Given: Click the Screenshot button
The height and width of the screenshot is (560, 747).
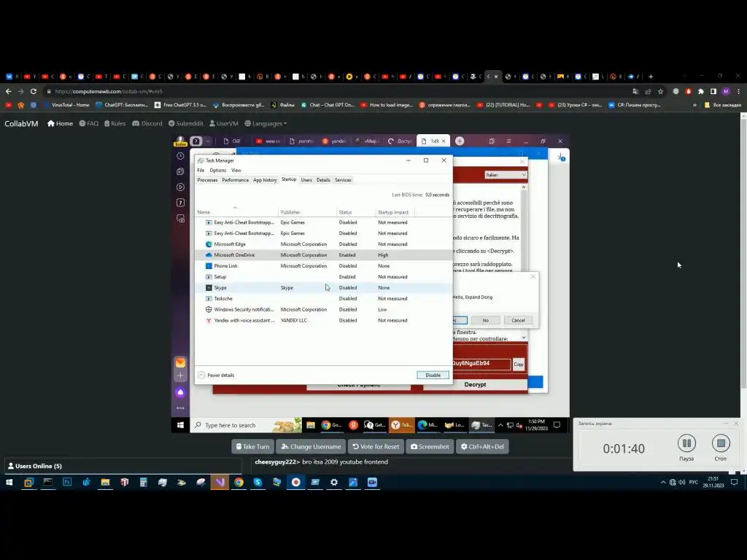Looking at the screenshot, I should [x=430, y=447].
